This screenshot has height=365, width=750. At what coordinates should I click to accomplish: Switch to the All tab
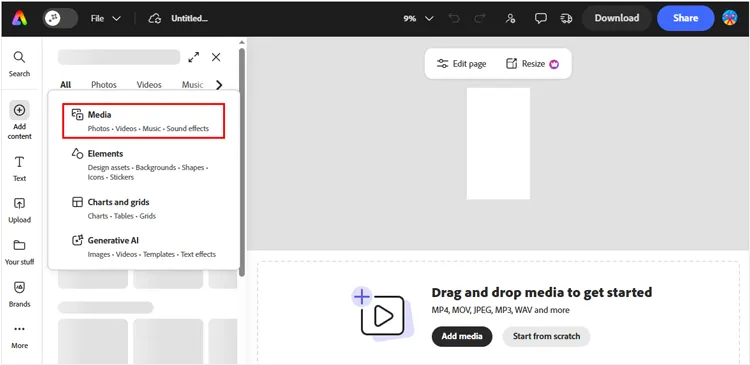coord(66,85)
